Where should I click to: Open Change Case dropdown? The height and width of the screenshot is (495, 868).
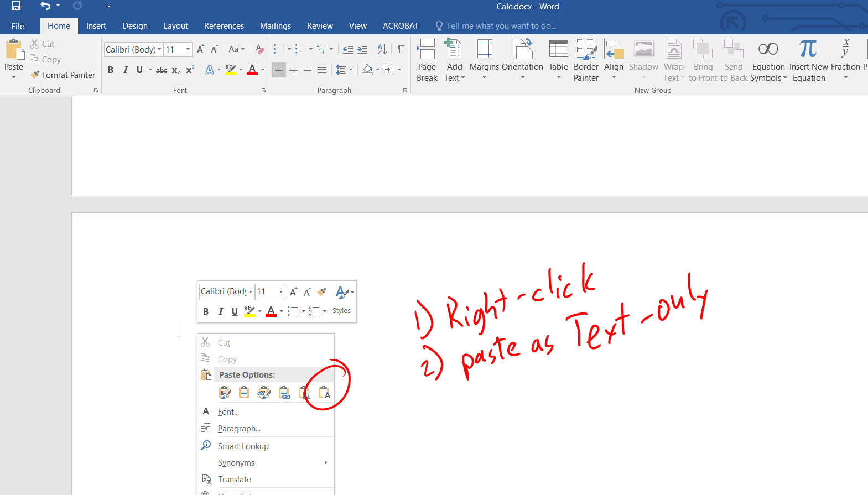coord(237,49)
